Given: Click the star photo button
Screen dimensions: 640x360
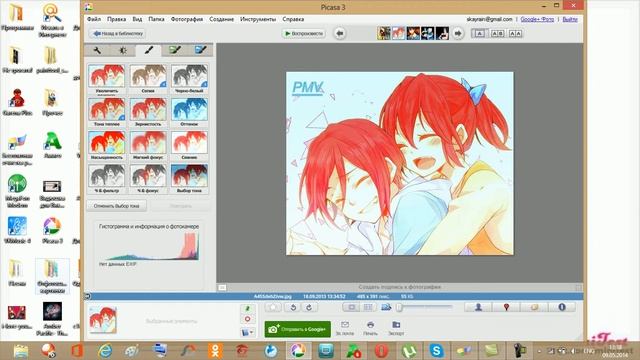Looking at the screenshot, I should (x=273, y=307).
